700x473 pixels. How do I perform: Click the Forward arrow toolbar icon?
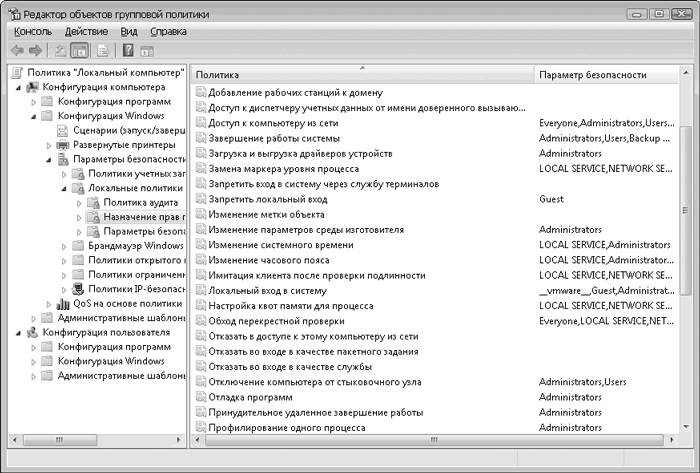pos(35,50)
